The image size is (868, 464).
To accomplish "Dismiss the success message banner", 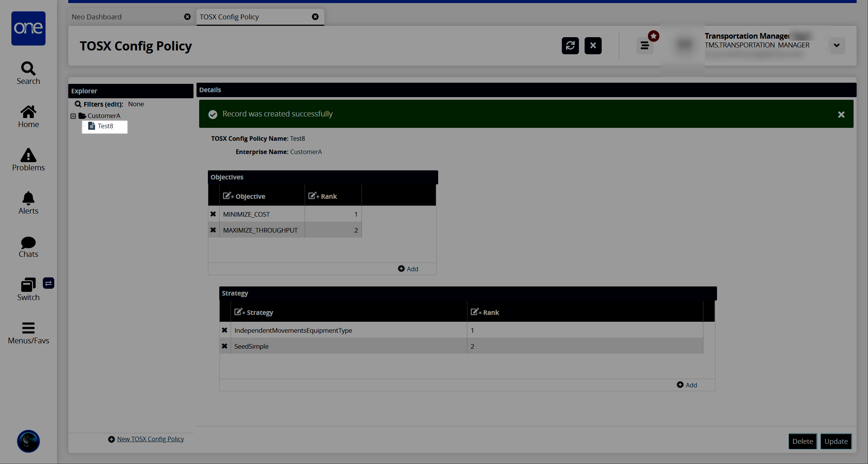I will (x=841, y=114).
